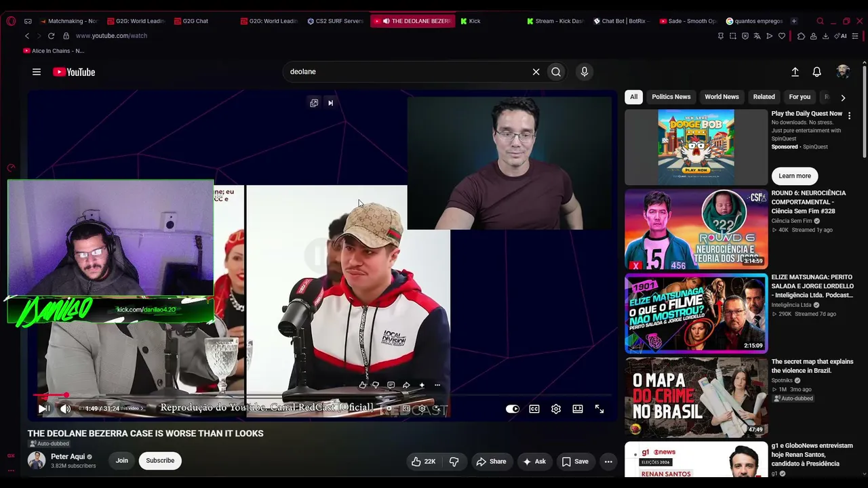Open browser downloads icon

click(x=825, y=36)
